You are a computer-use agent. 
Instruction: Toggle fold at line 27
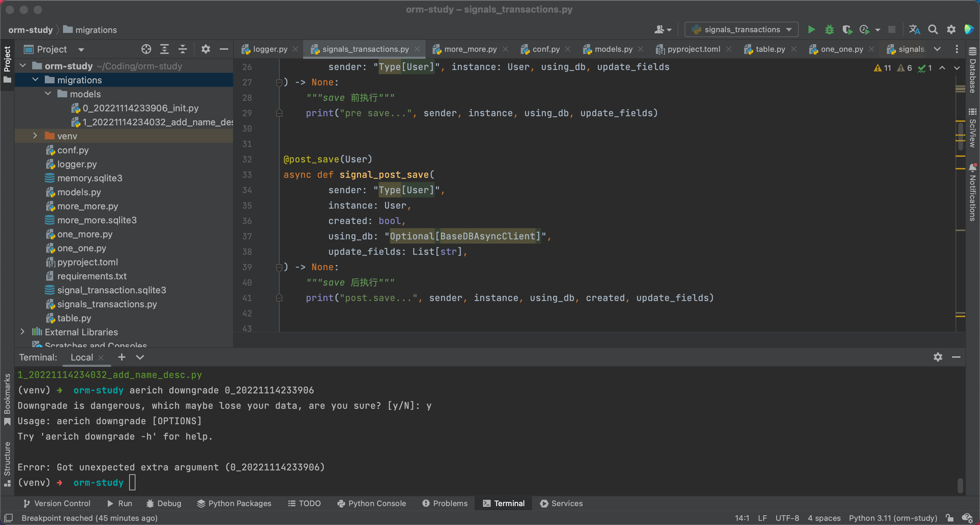click(x=279, y=83)
